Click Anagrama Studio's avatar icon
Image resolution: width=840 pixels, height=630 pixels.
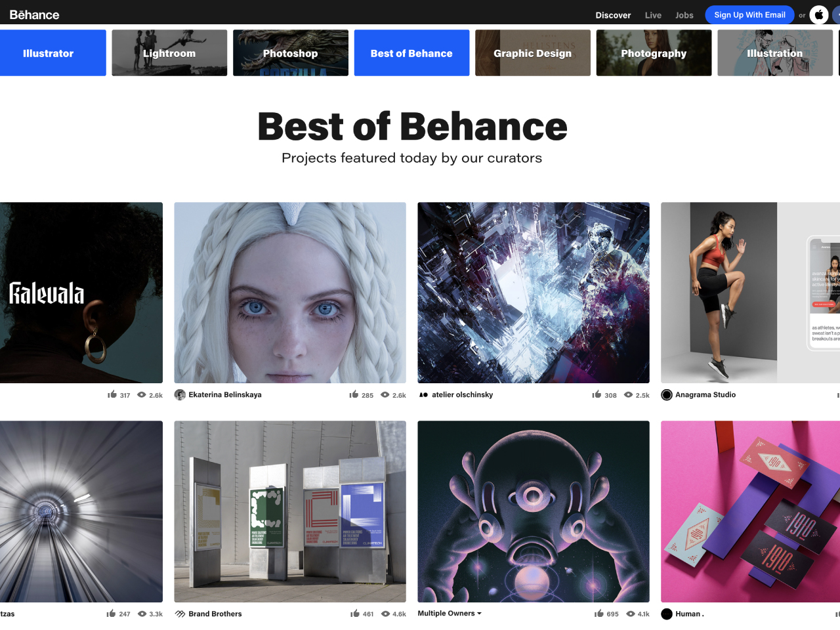pyautogui.click(x=667, y=394)
